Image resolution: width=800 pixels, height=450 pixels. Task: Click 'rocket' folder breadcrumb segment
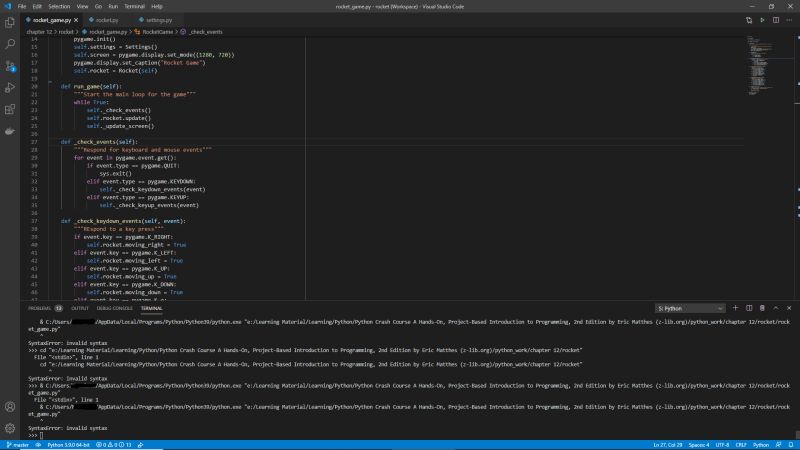point(66,32)
